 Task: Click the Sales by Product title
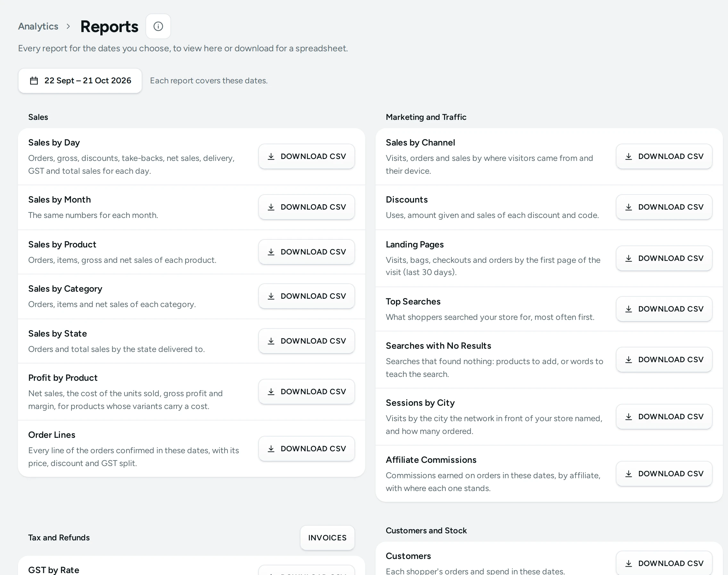tap(62, 245)
